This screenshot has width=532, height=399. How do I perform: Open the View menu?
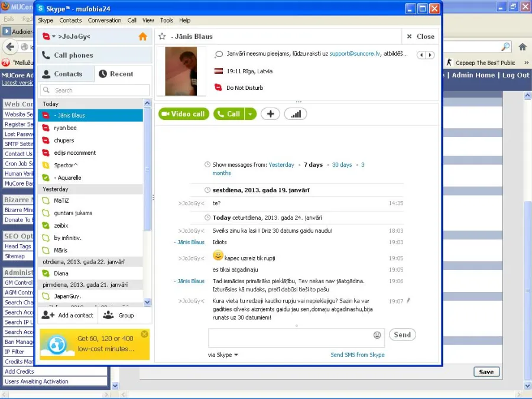coord(148,20)
